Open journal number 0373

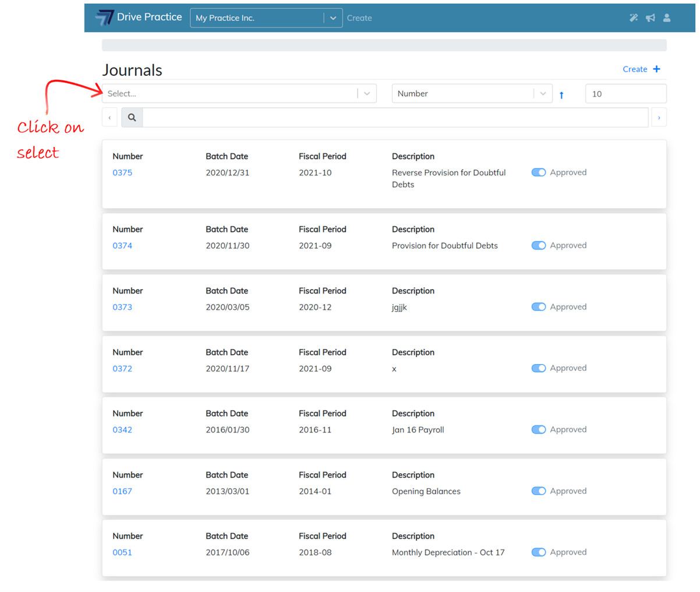click(x=122, y=307)
